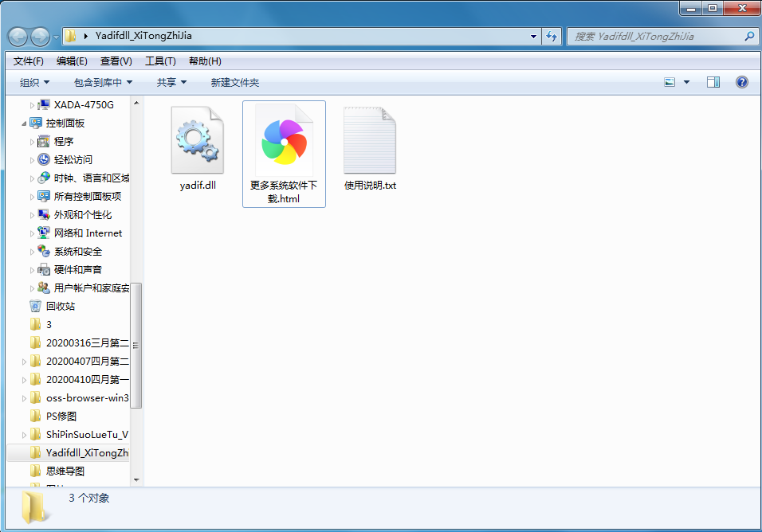Open the recent pages dropdown arrow
This screenshot has width=762, height=532.
56,37
